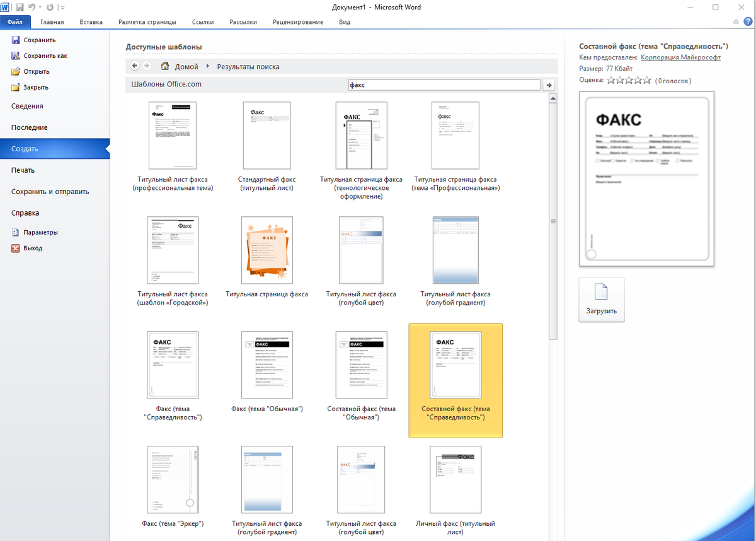This screenshot has height=541, width=756.
Task: Switch to the Вставка ribbon tab
Action: tap(91, 22)
